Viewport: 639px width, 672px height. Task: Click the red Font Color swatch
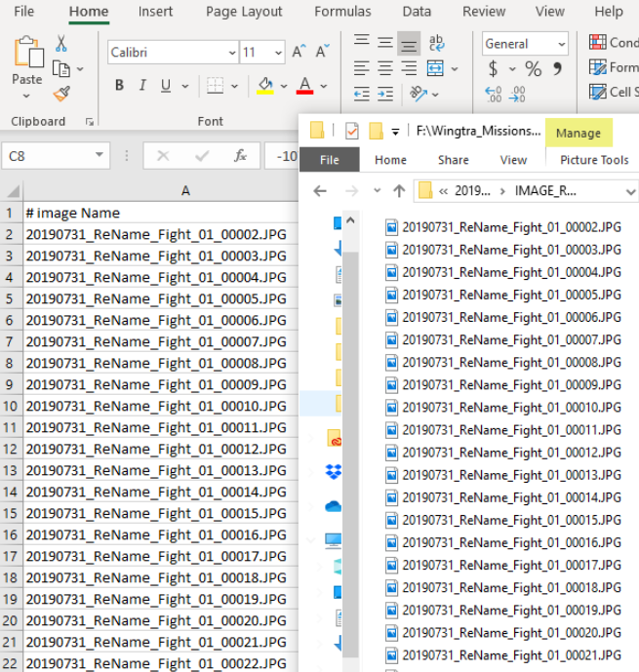click(x=304, y=86)
